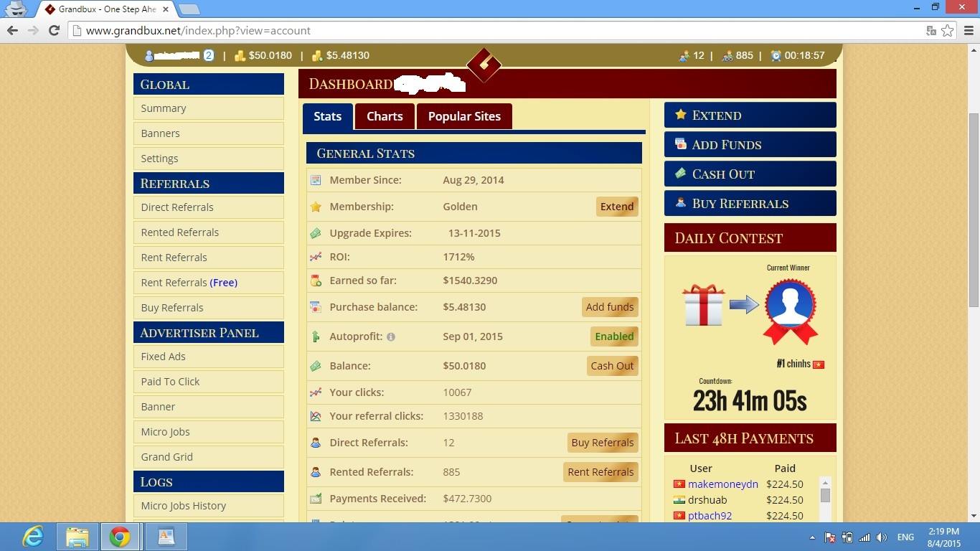Click Buy Referrals panel button on right
The image size is (980, 551).
point(750,204)
